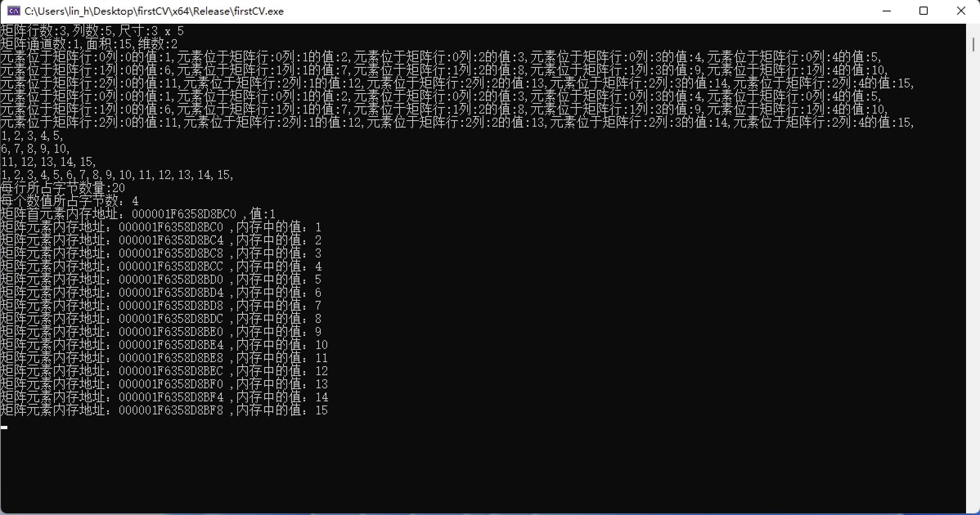Close the firstCV.exe console window
The height and width of the screenshot is (515, 980).
[x=961, y=11]
